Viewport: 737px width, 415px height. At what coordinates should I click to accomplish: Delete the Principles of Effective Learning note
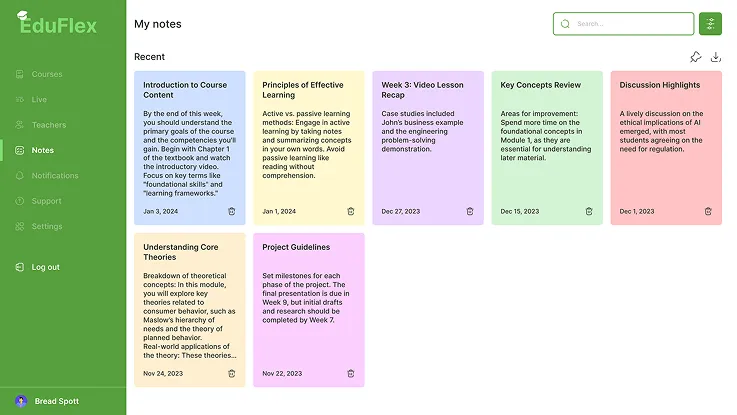tap(351, 211)
